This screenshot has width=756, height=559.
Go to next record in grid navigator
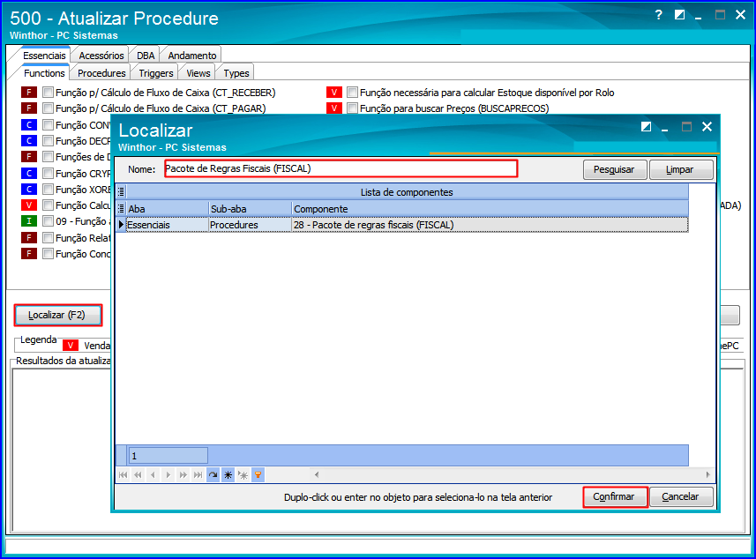(168, 475)
